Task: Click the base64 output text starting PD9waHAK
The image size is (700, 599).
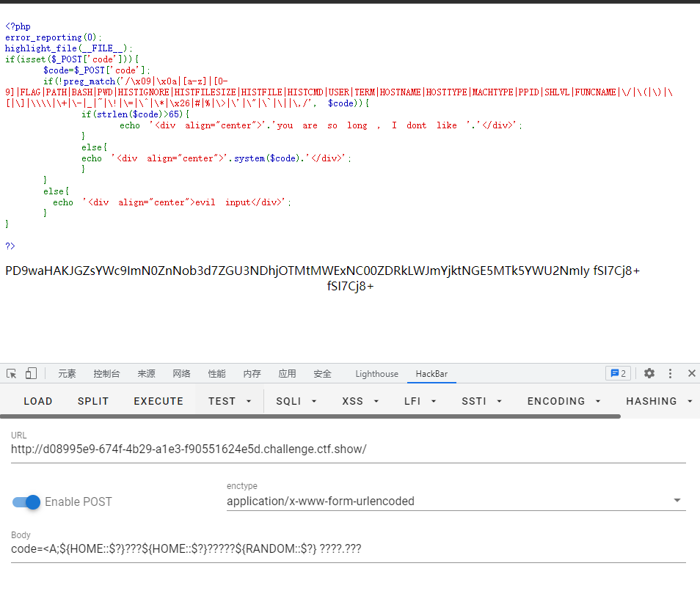Action: click(322, 271)
